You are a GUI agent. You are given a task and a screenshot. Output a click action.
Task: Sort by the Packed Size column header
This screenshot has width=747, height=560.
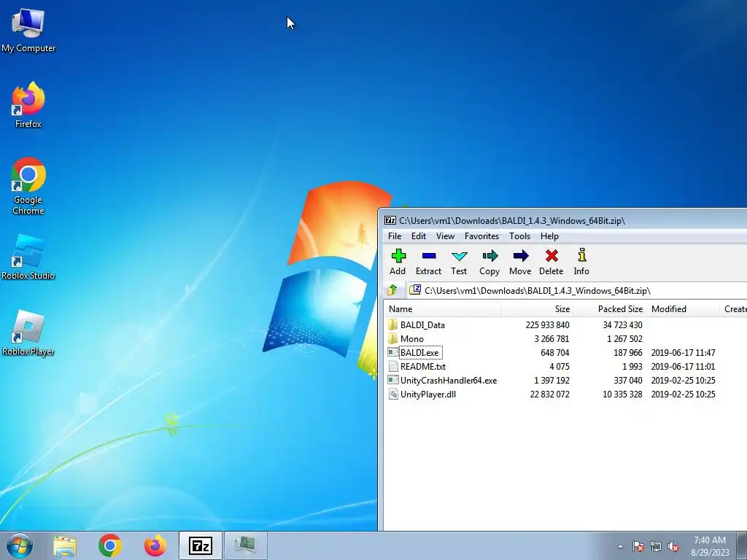(x=611, y=309)
